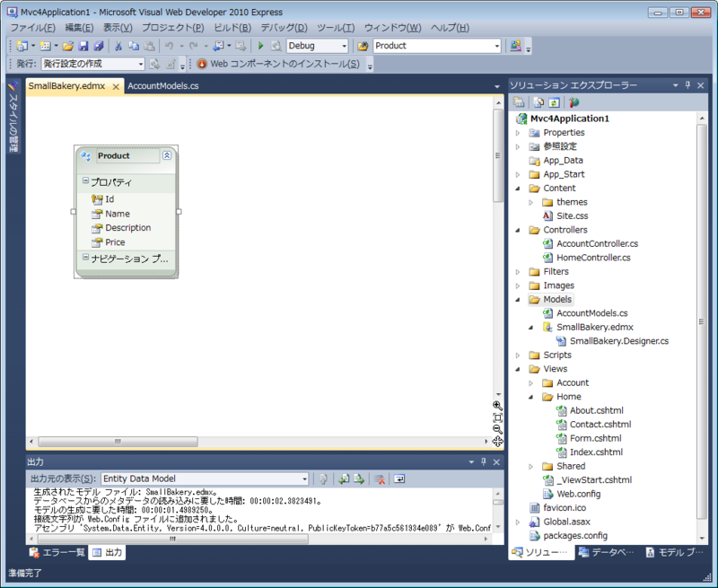This screenshot has width=718, height=588.
Task: Open the ツール(T) menu
Action: point(336,28)
